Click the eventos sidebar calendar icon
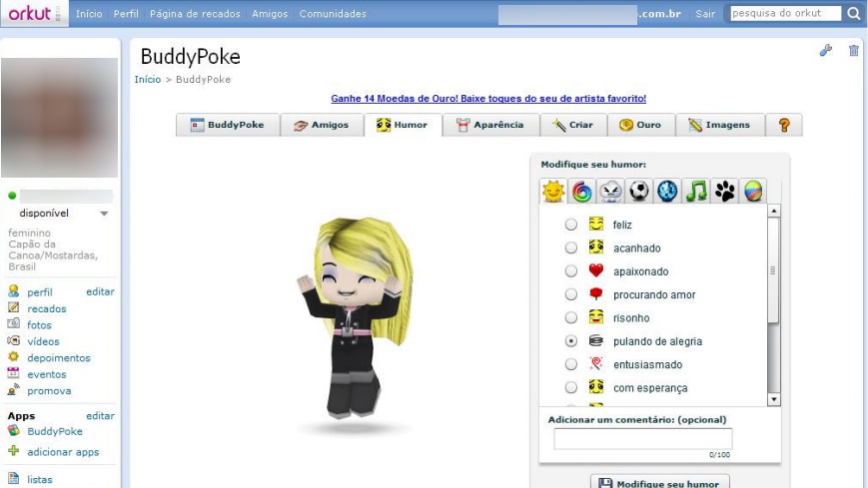Screen dimensions: 868x488 (14, 373)
